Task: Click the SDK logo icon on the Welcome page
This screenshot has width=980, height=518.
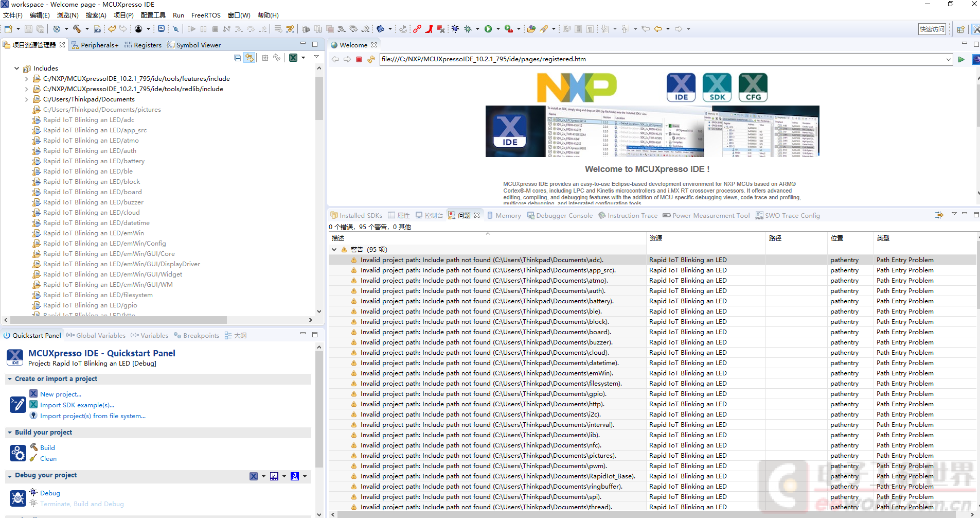Action: tap(717, 87)
